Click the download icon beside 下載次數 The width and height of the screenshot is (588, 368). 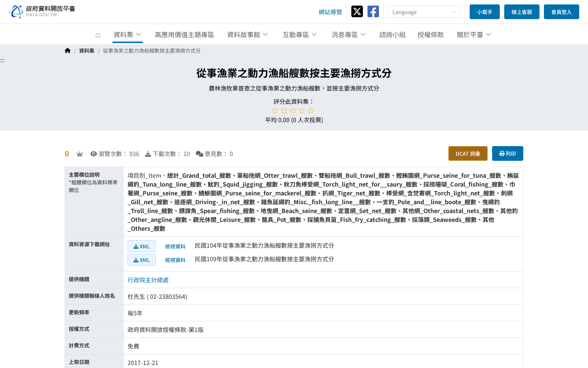point(148,154)
